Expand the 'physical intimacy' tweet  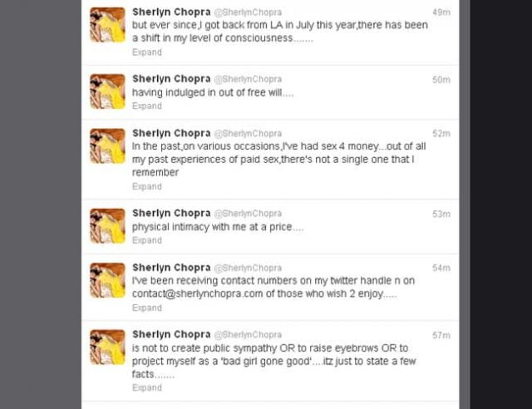[147, 240]
